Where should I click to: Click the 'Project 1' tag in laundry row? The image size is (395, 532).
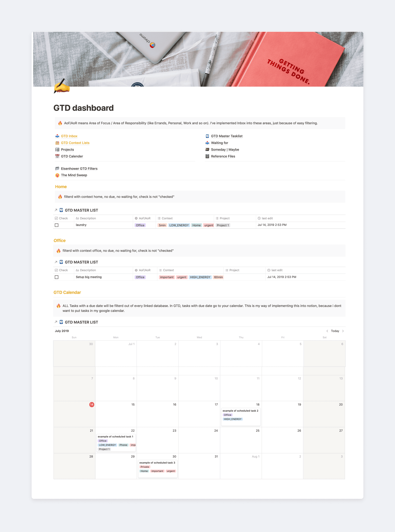click(x=223, y=225)
